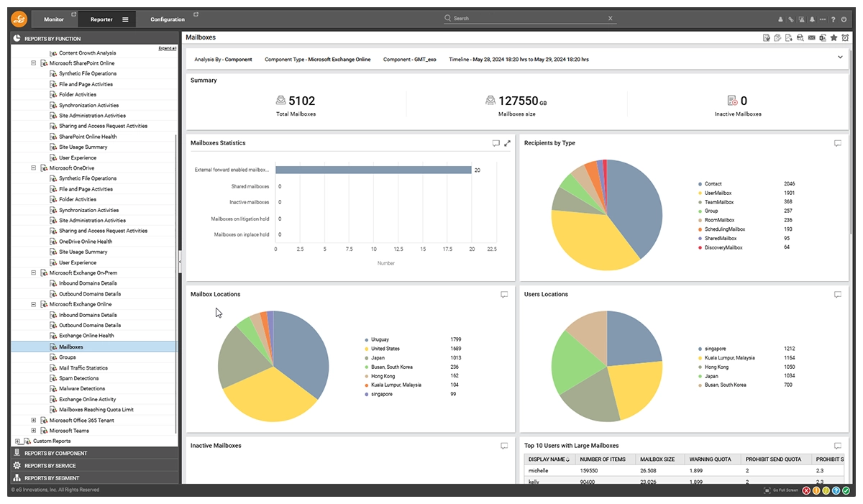Click the print preview icon
Viewport: 863px width, 504px height.
(800, 37)
